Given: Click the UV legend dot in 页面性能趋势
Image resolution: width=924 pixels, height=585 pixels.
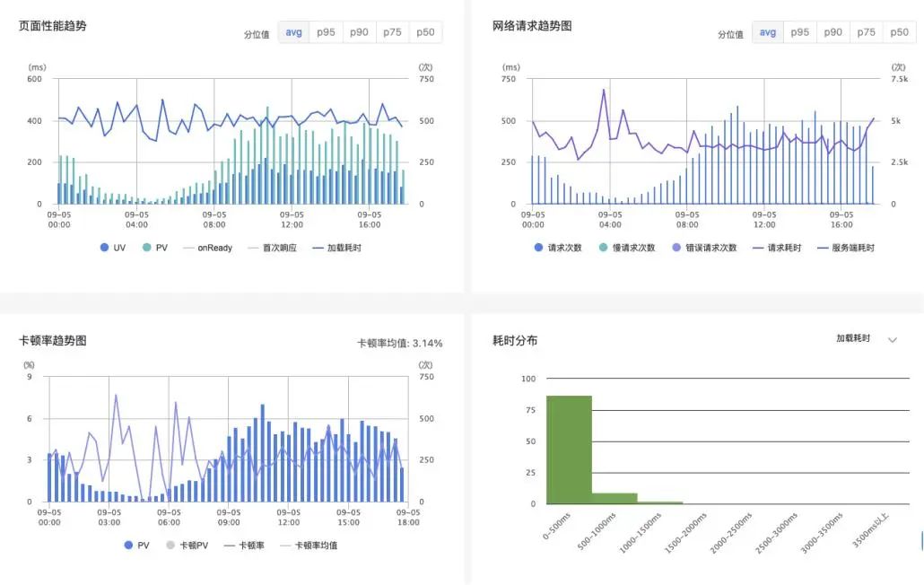Looking at the screenshot, I should point(105,248).
